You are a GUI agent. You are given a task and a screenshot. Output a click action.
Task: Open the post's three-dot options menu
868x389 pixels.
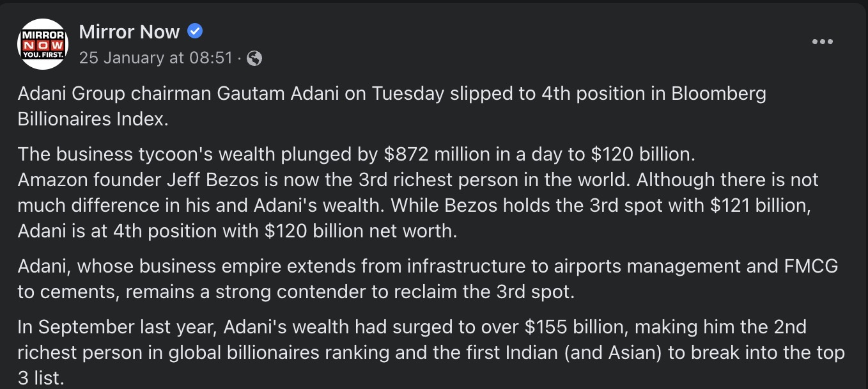pyautogui.click(x=822, y=42)
